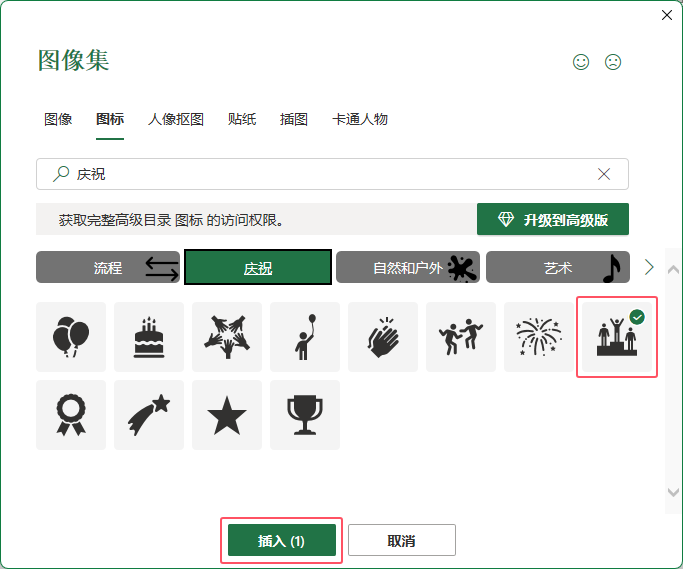Viewport: 683px width, 569px height.
Task: Open the 卡通人物 tab
Action: coord(360,119)
